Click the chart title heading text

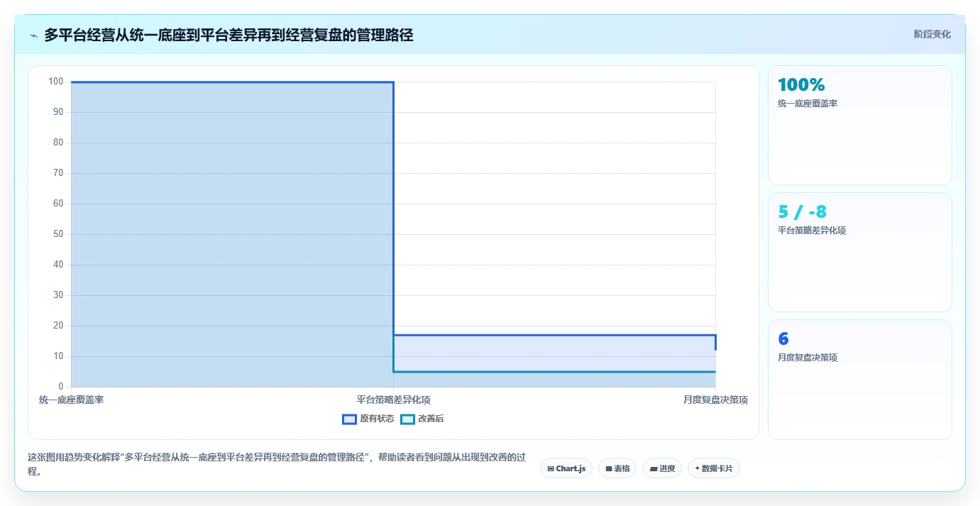pos(229,35)
